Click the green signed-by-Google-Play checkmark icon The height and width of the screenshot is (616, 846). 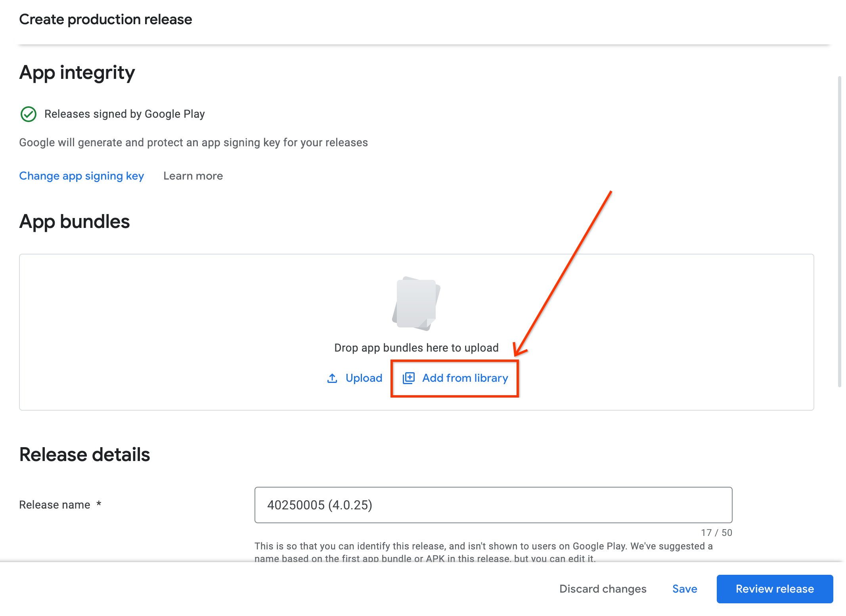click(x=28, y=114)
